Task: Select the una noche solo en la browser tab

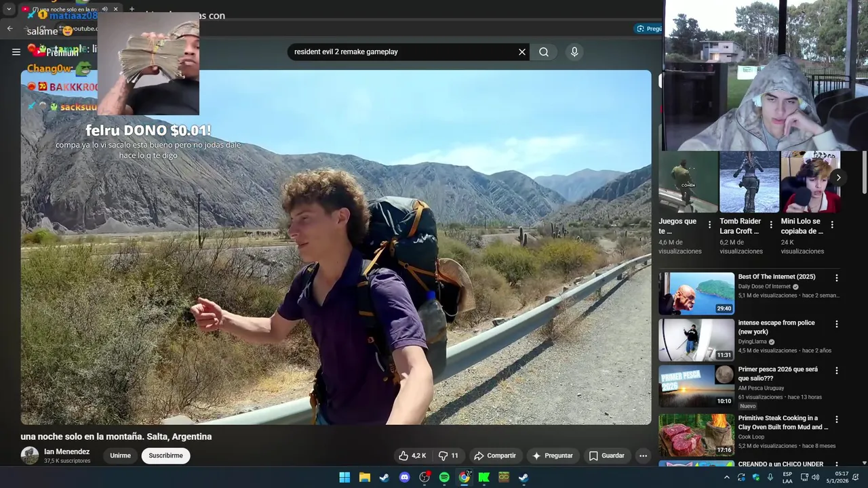Action: (x=70, y=9)
